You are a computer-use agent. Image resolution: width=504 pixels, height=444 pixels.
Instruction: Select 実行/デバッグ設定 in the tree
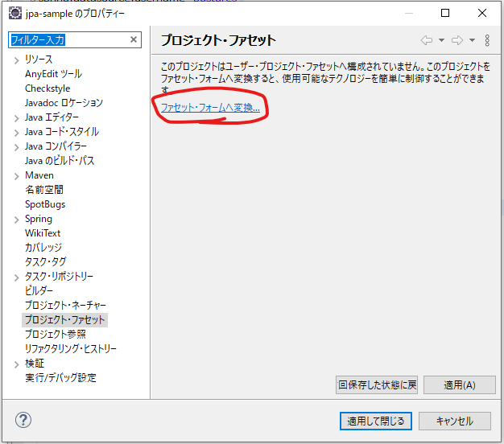coord(60,378)
